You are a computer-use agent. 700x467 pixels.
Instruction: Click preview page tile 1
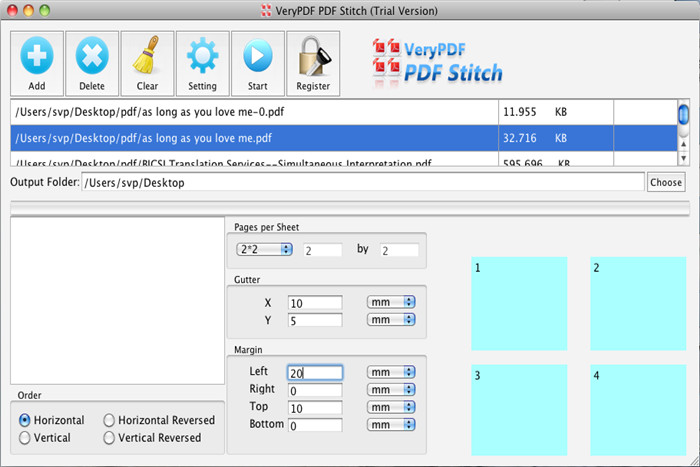(519, 303)
